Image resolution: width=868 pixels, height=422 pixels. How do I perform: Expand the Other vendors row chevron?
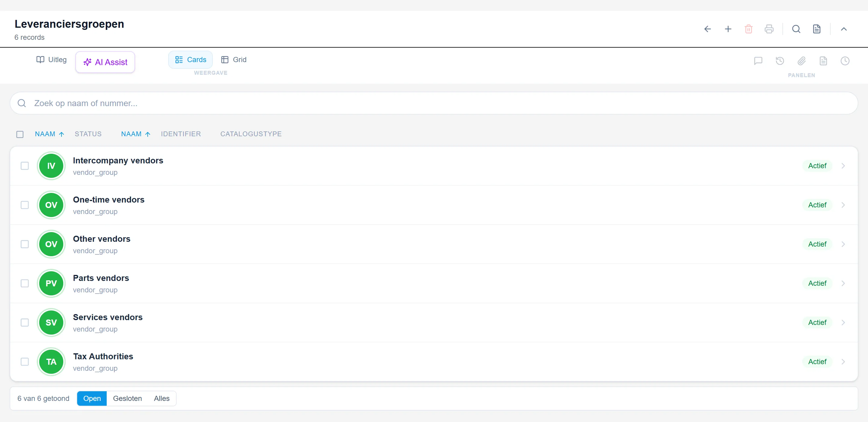(x=843, y=244)
